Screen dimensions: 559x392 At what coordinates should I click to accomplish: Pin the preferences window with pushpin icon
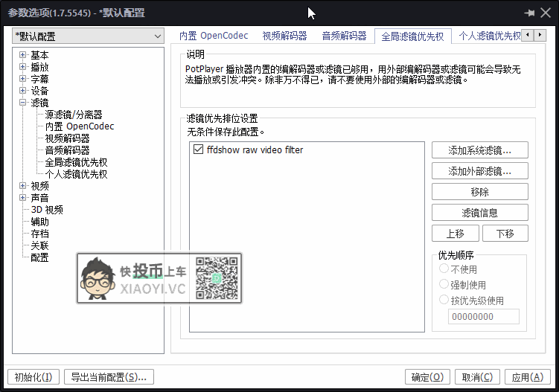[529, 13]
